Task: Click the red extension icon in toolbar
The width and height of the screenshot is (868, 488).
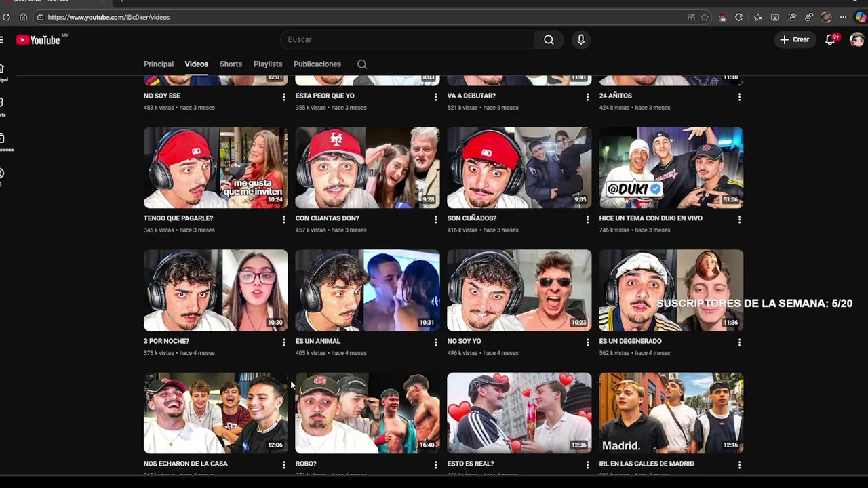Action: [x=722, y=18]
